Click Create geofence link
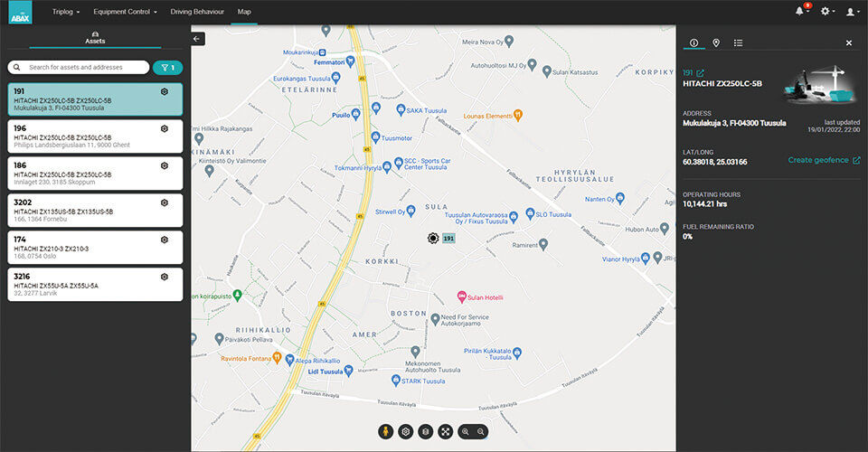Viewport: 868px width, 452px height. pos(824,160)
